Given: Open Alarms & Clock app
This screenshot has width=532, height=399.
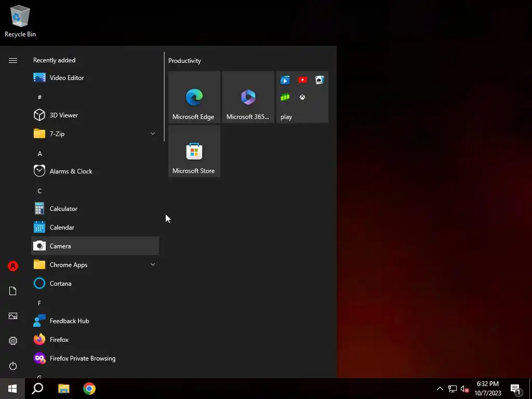Looking at the screenshot, I should (x=95, y=171).
